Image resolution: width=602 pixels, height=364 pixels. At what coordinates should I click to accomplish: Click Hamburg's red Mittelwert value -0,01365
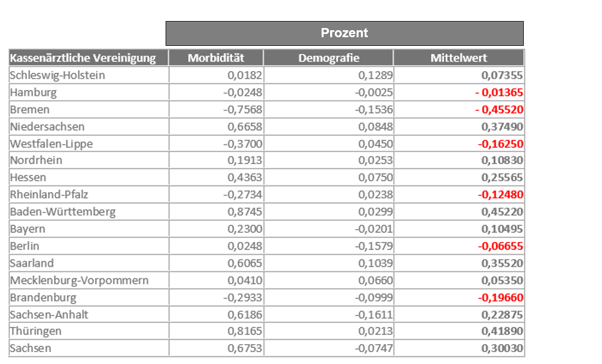499,93
